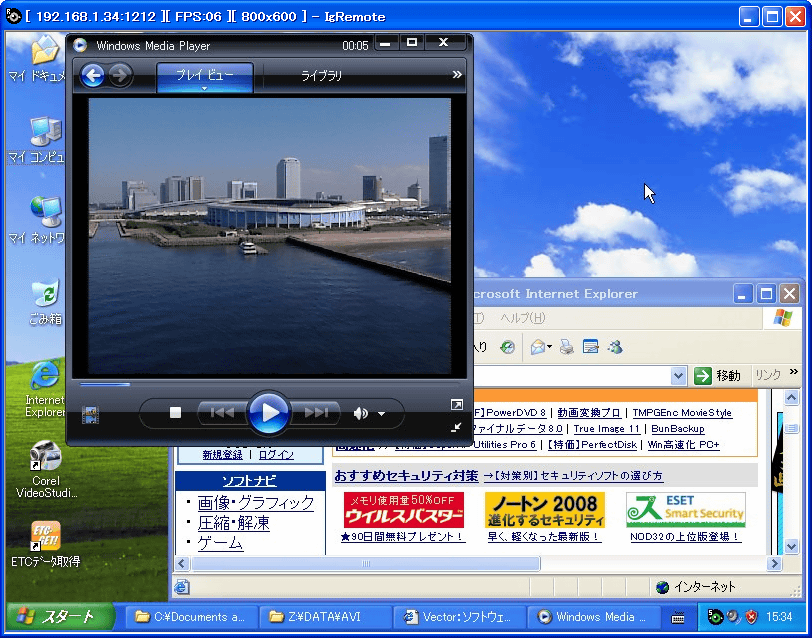Viewport: 812px width, 638px height.
Task: Switch to the ライブラリ tab
Action: pos(322,76)
